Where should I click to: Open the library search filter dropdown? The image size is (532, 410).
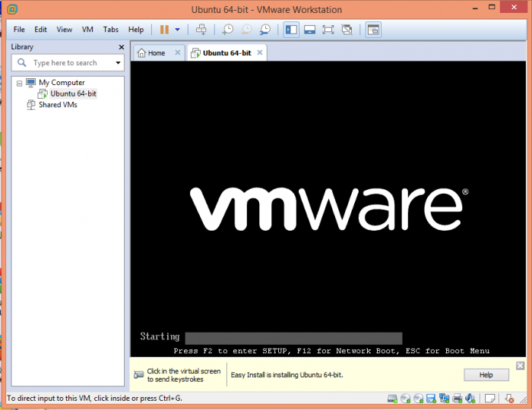(x=118, y=63)
